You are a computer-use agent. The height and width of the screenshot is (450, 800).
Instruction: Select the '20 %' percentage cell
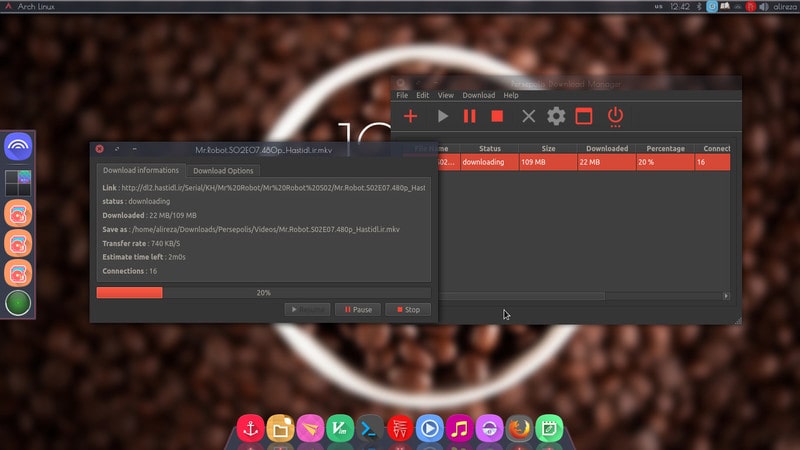click(665, 162)
